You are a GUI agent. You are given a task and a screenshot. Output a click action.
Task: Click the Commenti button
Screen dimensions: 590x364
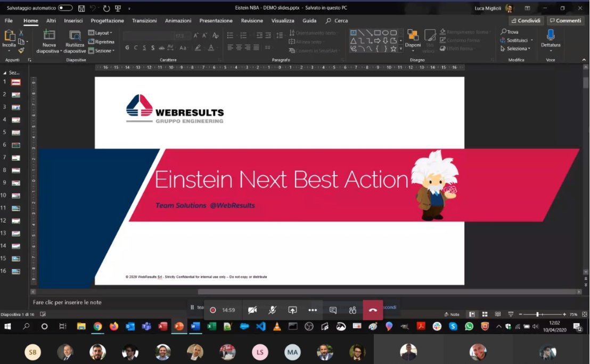(566, 21)
